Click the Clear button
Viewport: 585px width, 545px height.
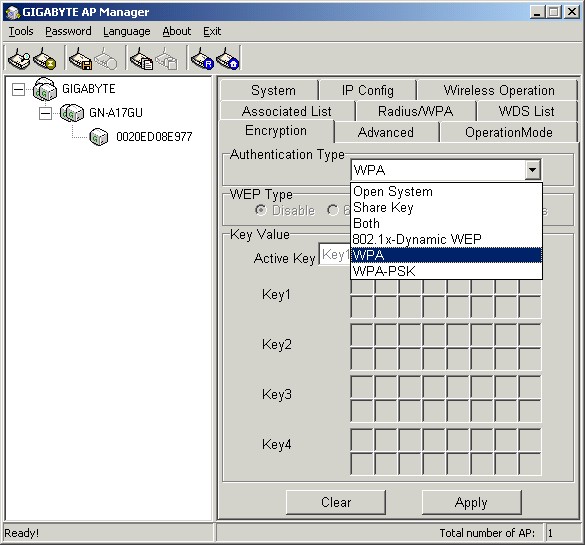[336, 502]
